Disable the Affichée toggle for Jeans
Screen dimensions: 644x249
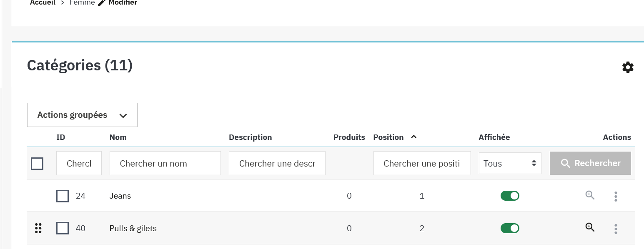[x=510, y=196]
